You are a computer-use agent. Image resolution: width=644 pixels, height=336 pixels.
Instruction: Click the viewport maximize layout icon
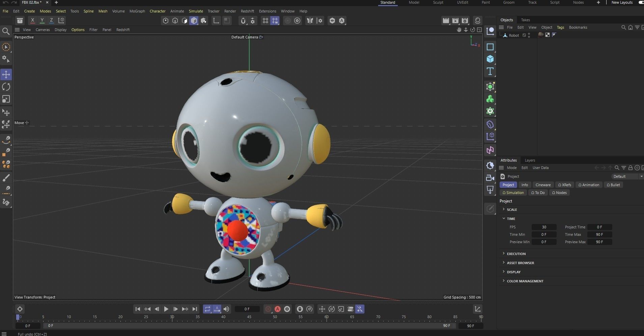tap(479, 30)
